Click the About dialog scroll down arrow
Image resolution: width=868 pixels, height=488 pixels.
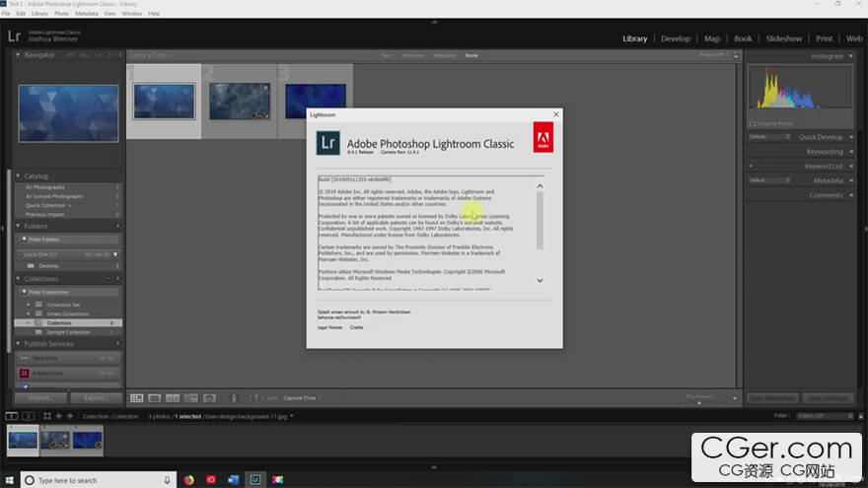click(x=540, y=281)
